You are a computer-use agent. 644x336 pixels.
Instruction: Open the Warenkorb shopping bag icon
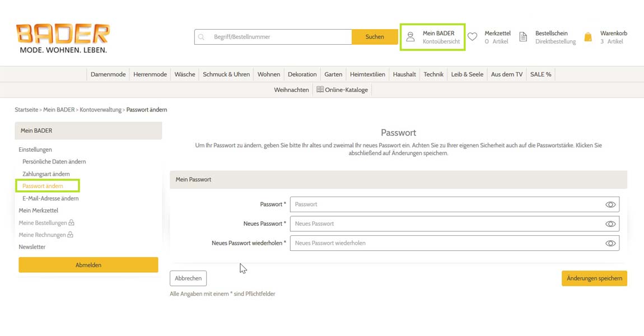(588, 37)
